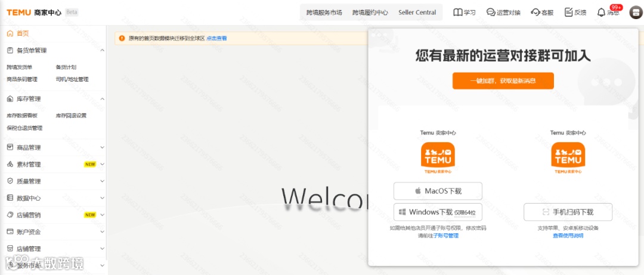The height and width of the screenshot is (275, 644).
Task: Open 保税仓退货管理 submenu item
Action: coord(24,128)
